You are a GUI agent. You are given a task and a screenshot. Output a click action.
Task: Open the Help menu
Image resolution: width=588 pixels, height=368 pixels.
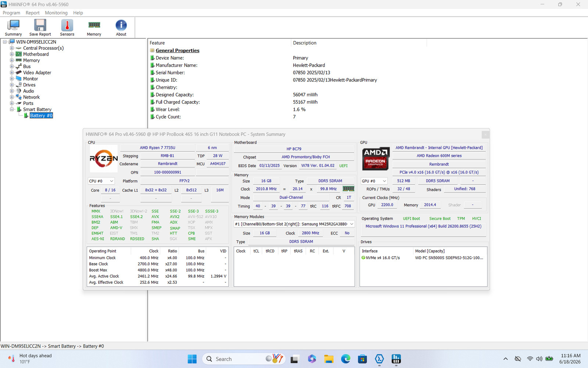point(78,13)
